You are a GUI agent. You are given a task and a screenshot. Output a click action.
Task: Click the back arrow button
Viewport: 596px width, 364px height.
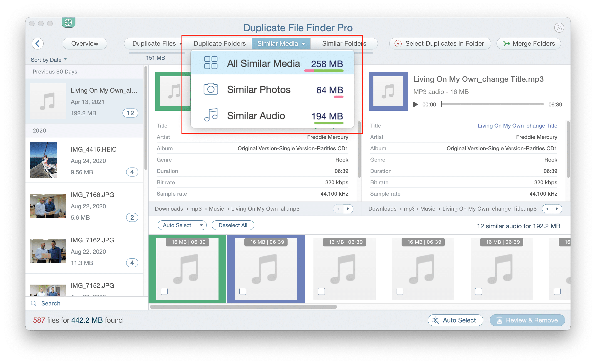coord(37,44)
